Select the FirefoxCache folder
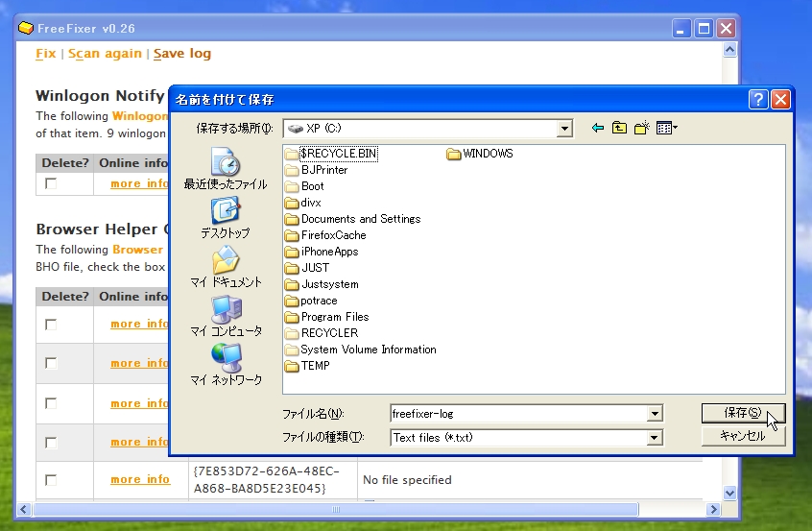Image resolution: width=812 pixels, height=531 pixels. click(325, 235)
